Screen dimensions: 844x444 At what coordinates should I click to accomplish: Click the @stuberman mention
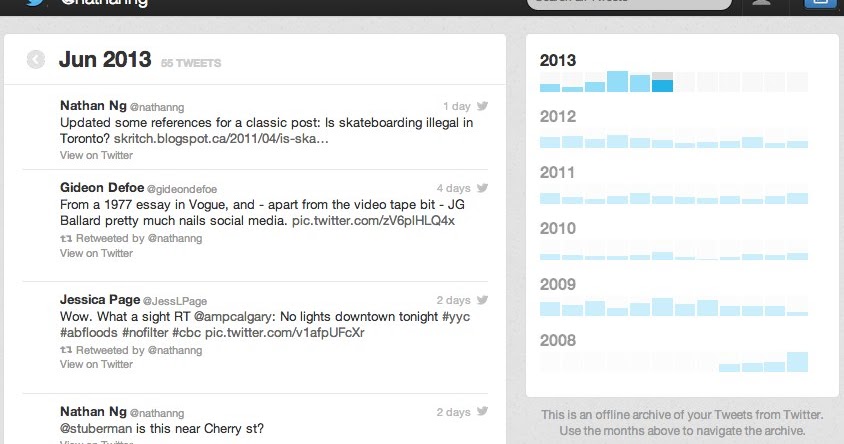pyautogui.click(x=96, y=428)
